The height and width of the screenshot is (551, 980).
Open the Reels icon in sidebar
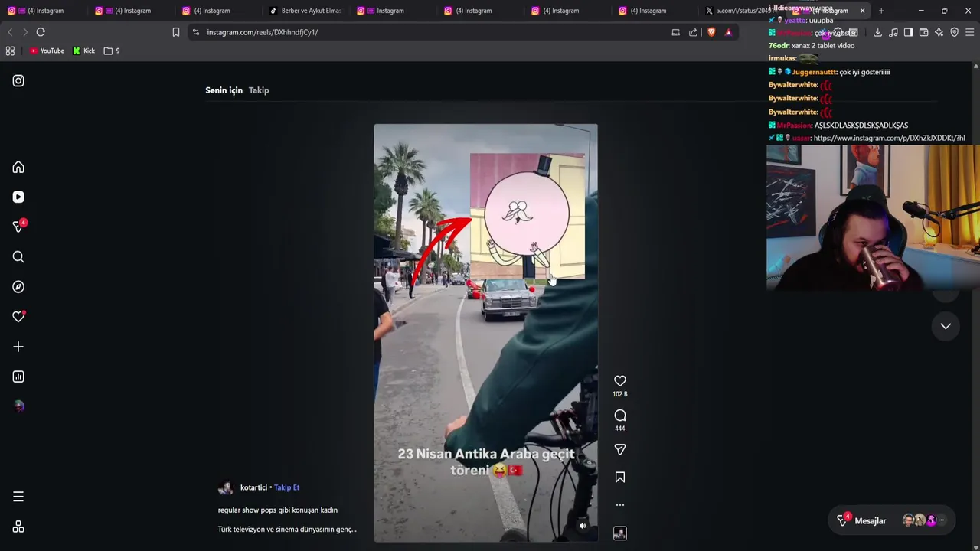(18, 197)
